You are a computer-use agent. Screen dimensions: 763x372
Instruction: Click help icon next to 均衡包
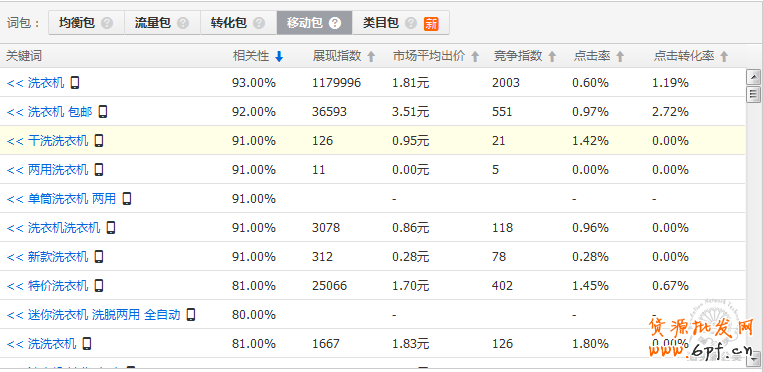107,23
